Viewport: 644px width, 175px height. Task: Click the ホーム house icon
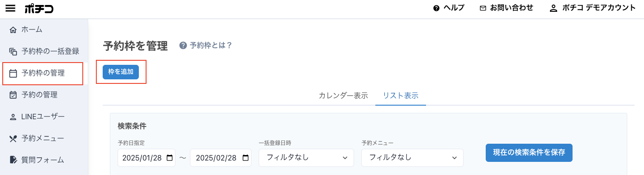click(13, 30)
